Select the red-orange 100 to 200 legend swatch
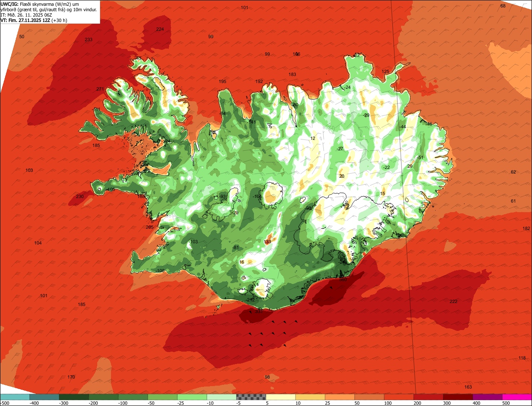 (399, 397)
